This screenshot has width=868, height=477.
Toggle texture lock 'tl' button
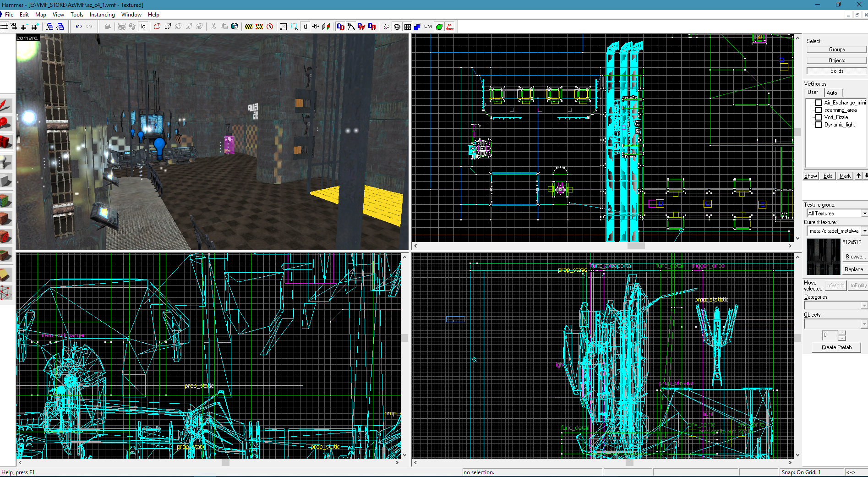305,27
